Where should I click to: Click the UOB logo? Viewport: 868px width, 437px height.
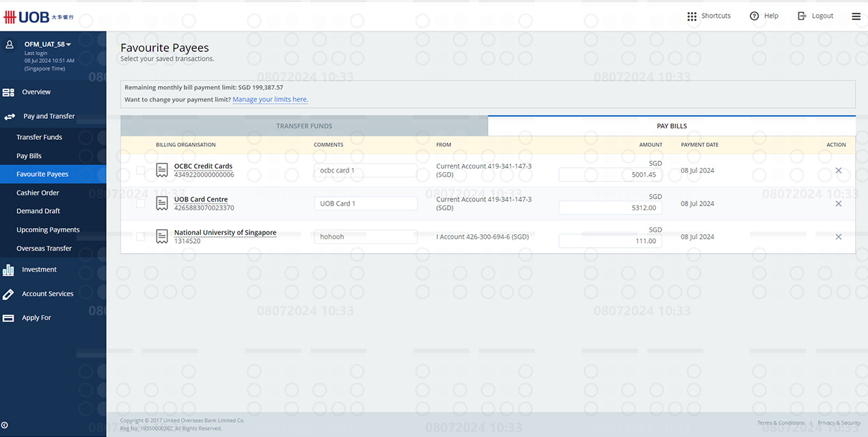(38, 16)
